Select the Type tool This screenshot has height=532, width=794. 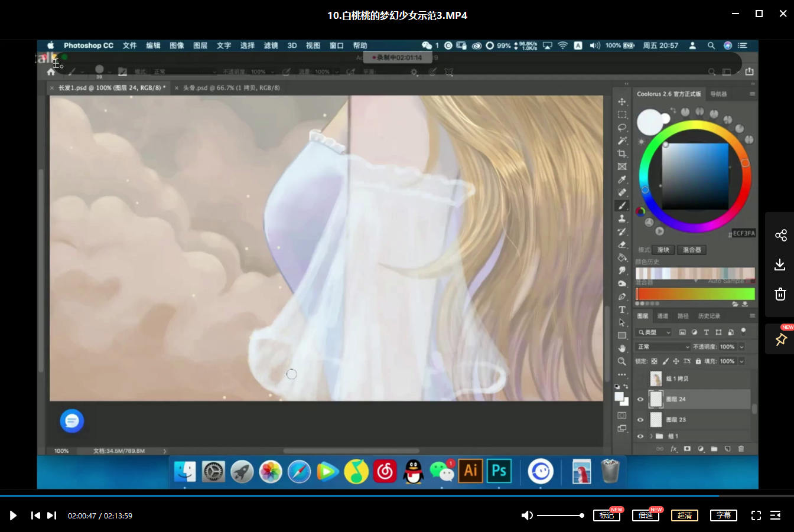coord(622,309)
